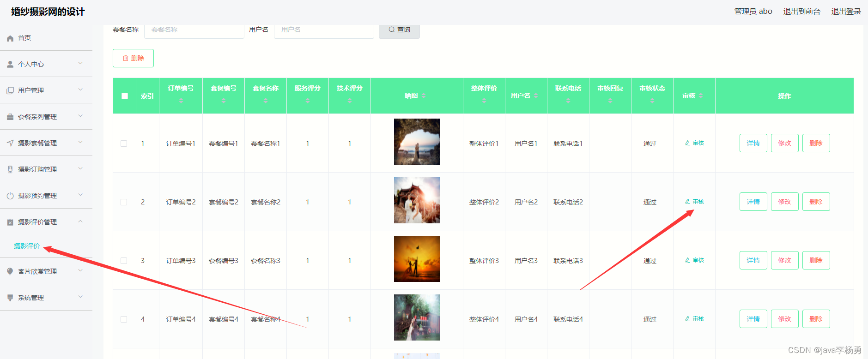Focus the 套餐名称 search input
The width and height of the screenshot is (868, 359).
(x=194, y=30)
